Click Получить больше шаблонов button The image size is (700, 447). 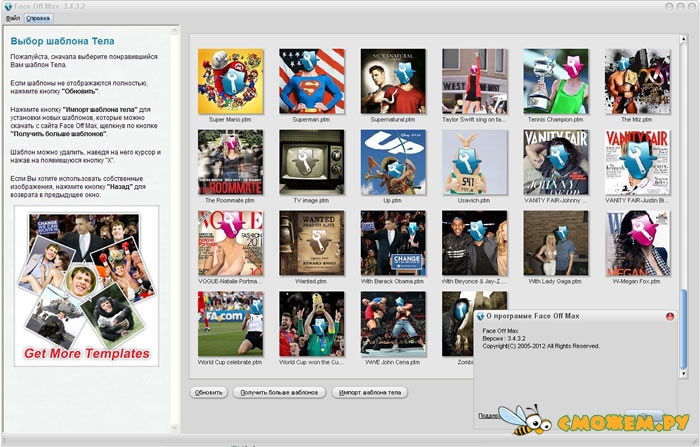tap(279, 393)
